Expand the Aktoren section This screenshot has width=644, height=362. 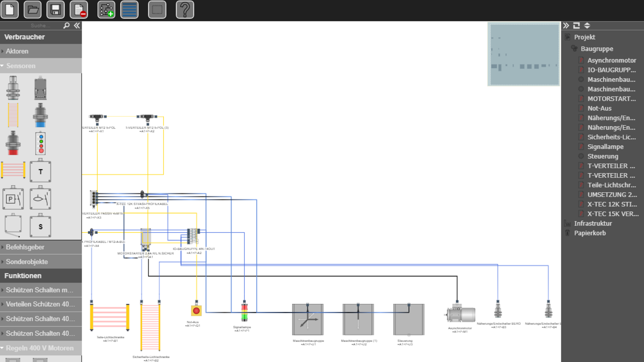[17, 51]
